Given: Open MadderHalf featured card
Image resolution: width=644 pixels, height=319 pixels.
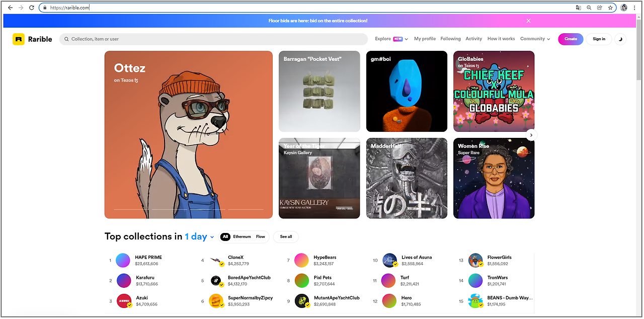Looking at the screenshot, I should tap(407, 178).
